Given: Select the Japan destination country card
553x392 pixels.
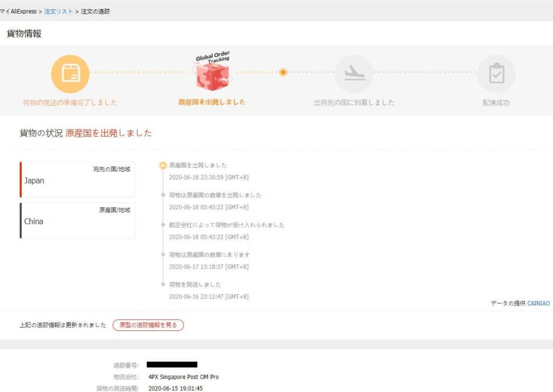Looking at the screenshot, I should [x=77, y=179].
